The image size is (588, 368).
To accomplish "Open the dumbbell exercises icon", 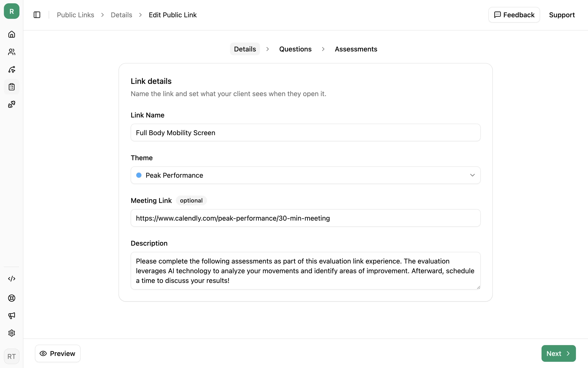I will (11, 104).
